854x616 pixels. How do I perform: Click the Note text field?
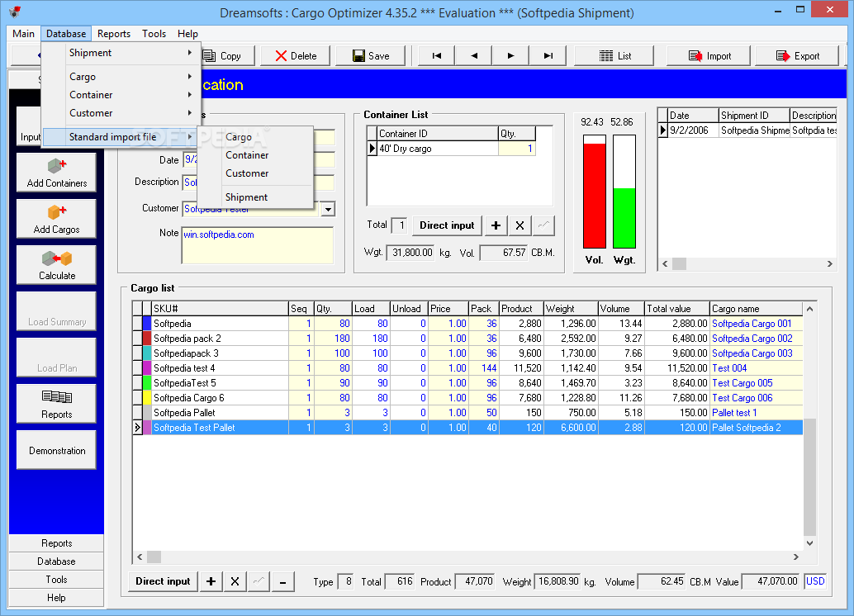(x=258, y=245)
